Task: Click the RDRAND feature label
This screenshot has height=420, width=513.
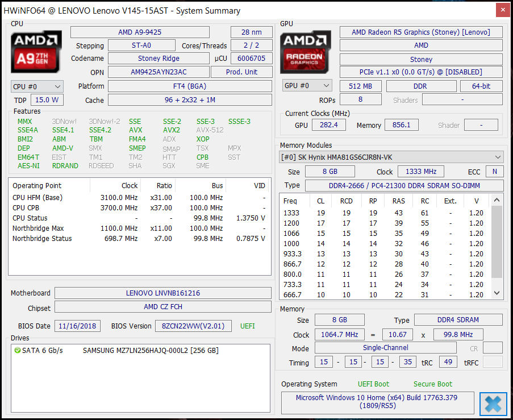Action: [65, 165]
